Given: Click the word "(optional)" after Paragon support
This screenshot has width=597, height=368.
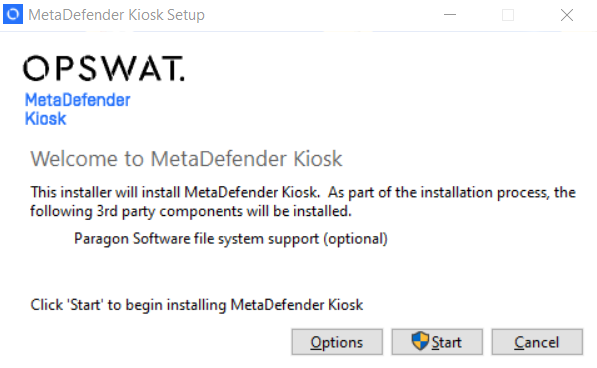Looking at the screenshot, I should pyautogui.click(x=356, y=239).
